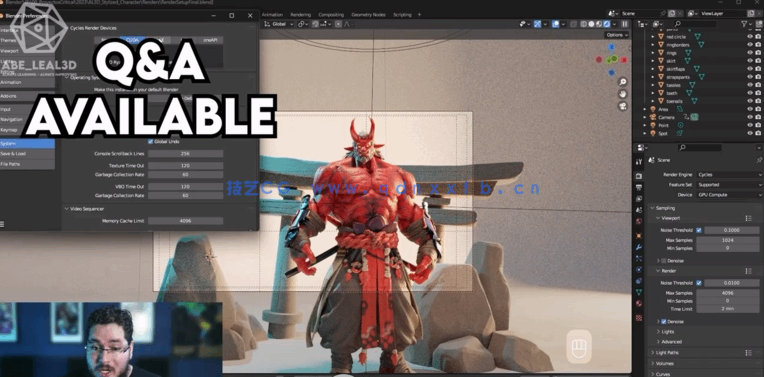Hide the skirt object in viewport
764x377 pixels.
click(x=750, y=60)
